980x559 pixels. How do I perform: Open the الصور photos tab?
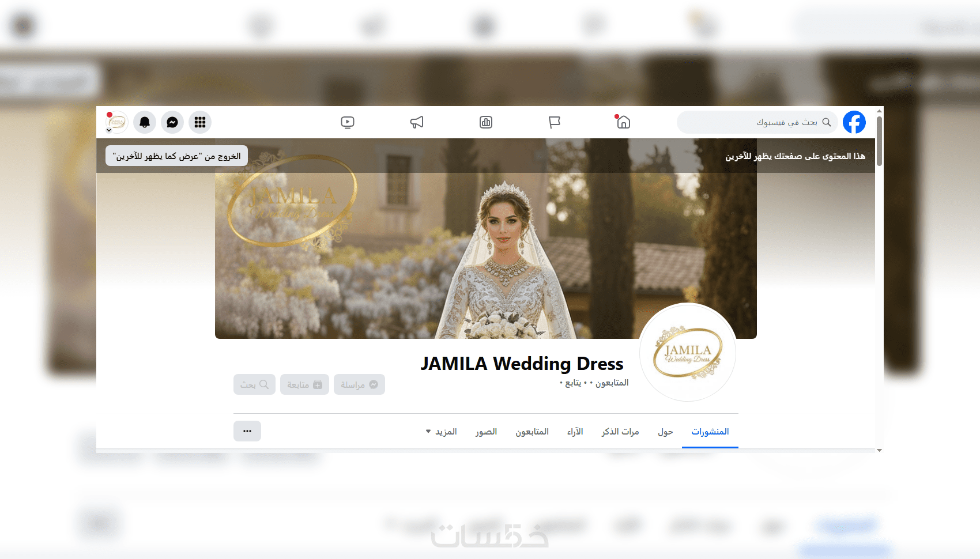click(x=486, y=432)
